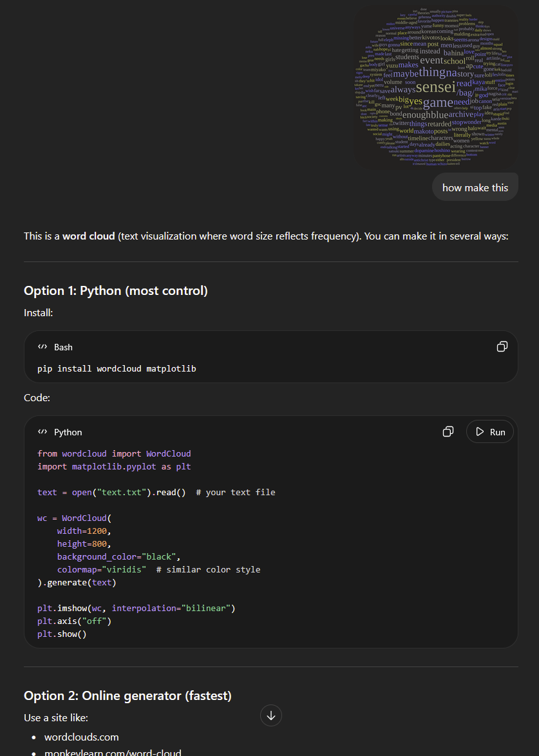Image resolution: width=539 pixels, height=756 pixels.
Task: Click the 'Install:' label
Action: (x=38, y=312)
